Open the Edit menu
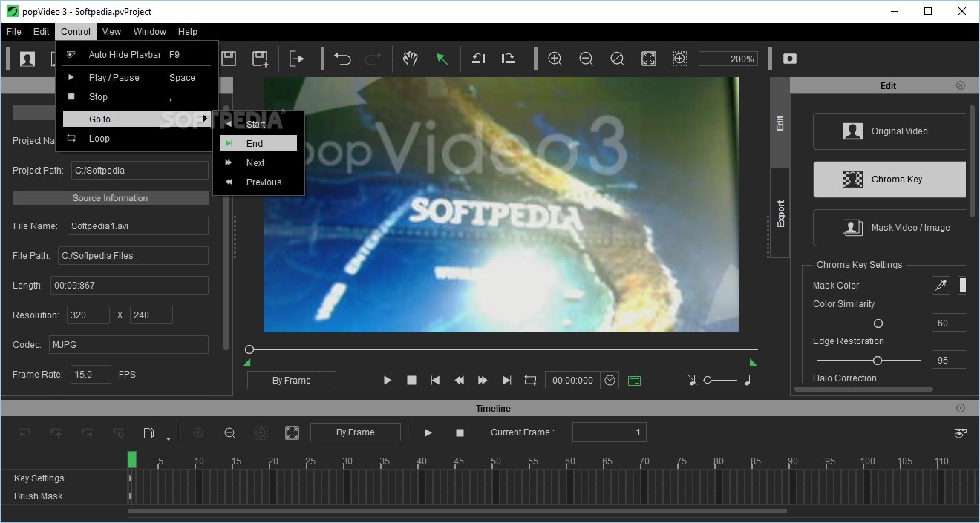Viewport: 980px width, 523px height. coord(42,32)
